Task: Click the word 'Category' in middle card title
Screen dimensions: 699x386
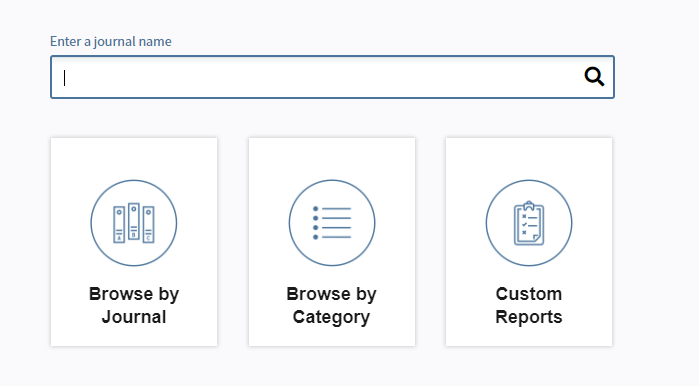Action: (331, 317)
